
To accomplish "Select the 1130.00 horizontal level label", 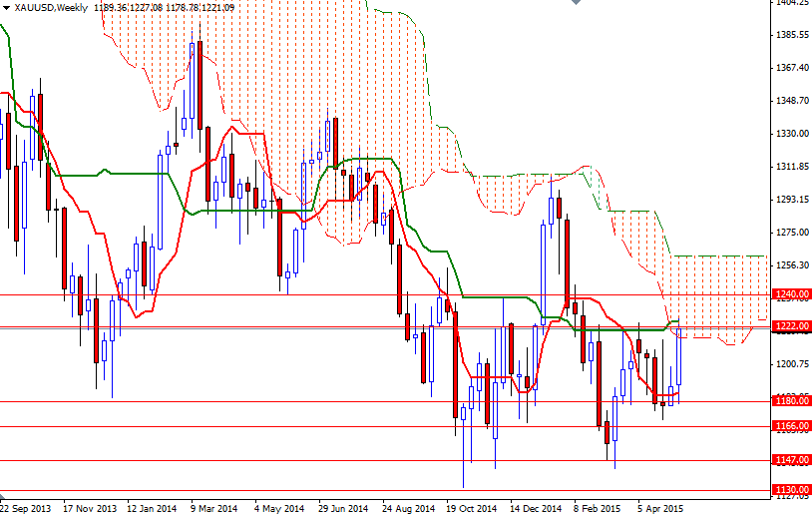I will pos(791,490).
